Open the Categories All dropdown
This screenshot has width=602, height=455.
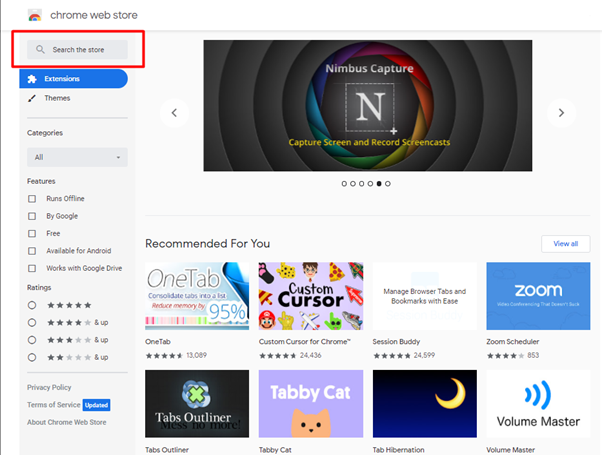click(77, 157)
